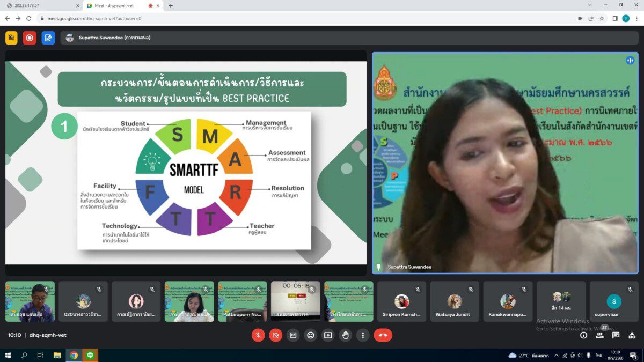This screenshot has width=644, height=362.
Task: Toggle closed captions button
Action: (293, 335)
